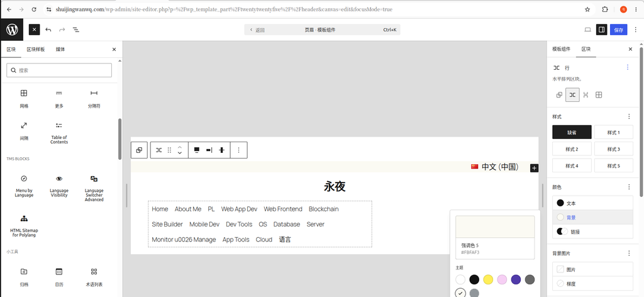Switch to the 媒体 media tab
644x297 pixels.
60,49
